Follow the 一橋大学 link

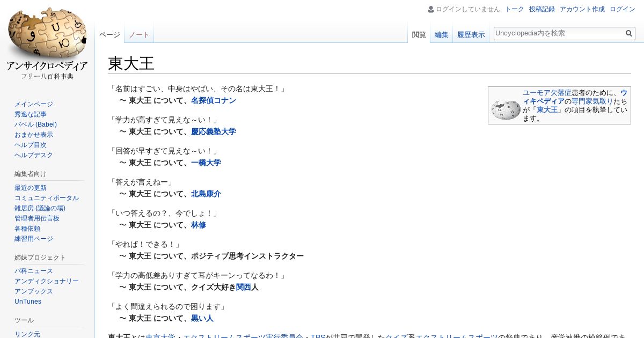(206, 163)
